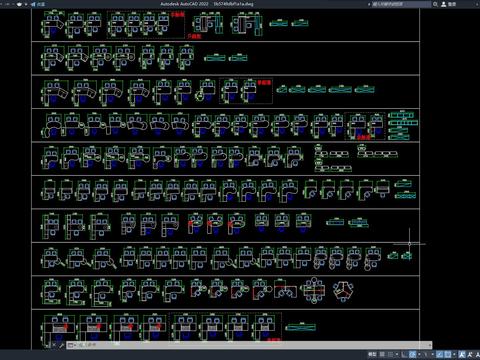Open the snap mode settings dropdown arrow

[x=397, y=354]
